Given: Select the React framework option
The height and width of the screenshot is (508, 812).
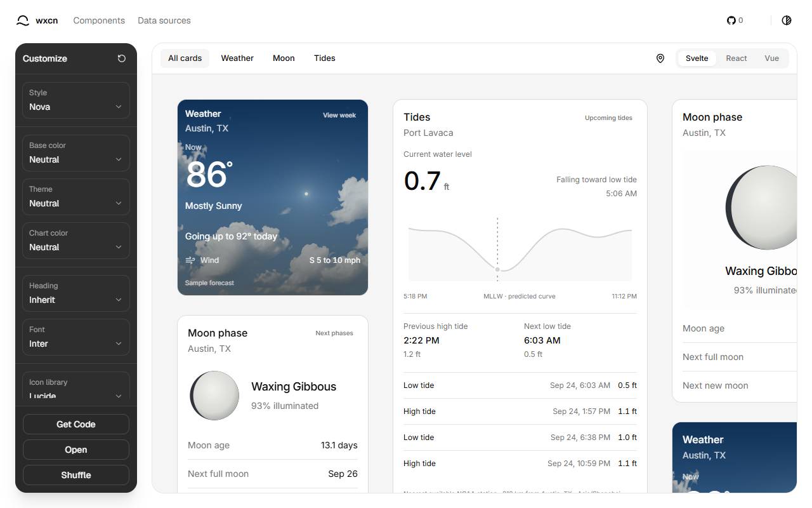Looking at the screenshot, I should pos(737,58).
